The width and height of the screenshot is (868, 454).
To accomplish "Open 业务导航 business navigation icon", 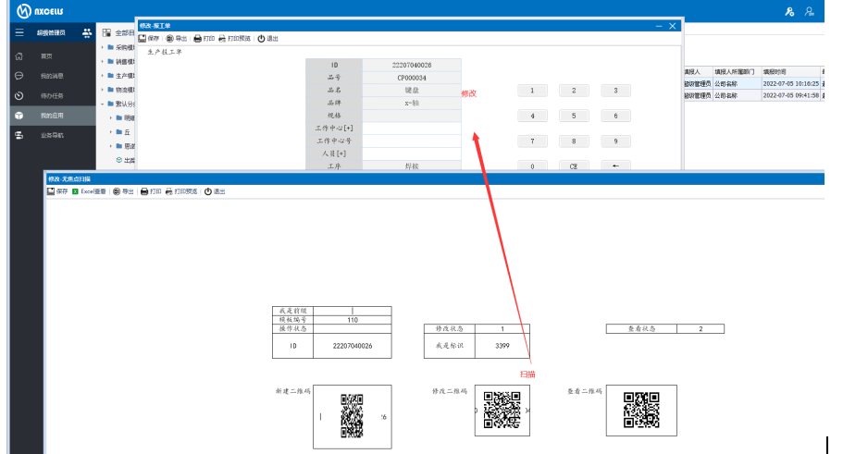I will click(19, 135).
